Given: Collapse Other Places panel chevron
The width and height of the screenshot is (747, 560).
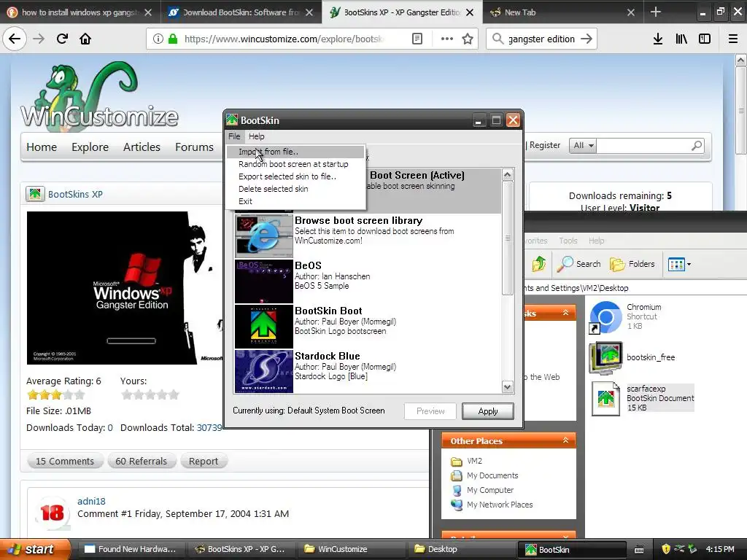Looking at the screenshot, I should (565, 440).
